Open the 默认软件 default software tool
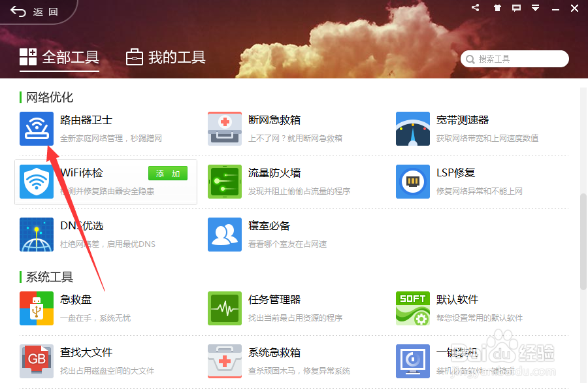The width and height of the screenshot is (588, 392). pyautogui.click(x=412, y=308)
